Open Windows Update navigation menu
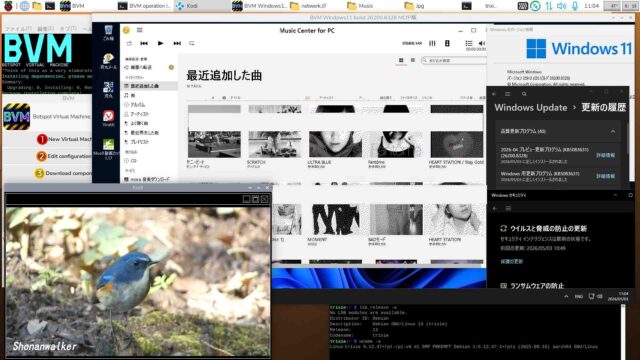The width and height of the screenshot is (640, 360). coord(508,94)
